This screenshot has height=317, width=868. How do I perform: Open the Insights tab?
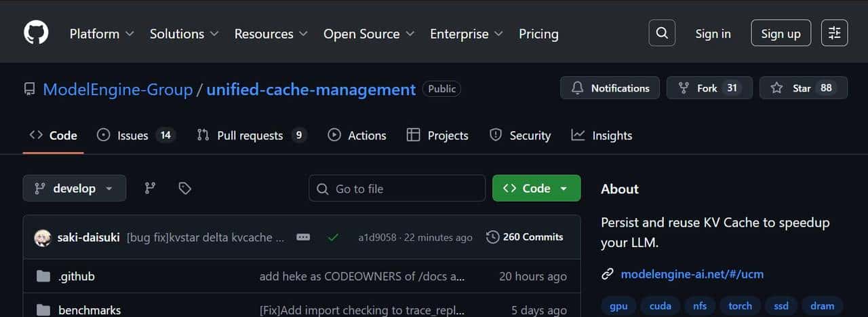(x=601, y=136)
